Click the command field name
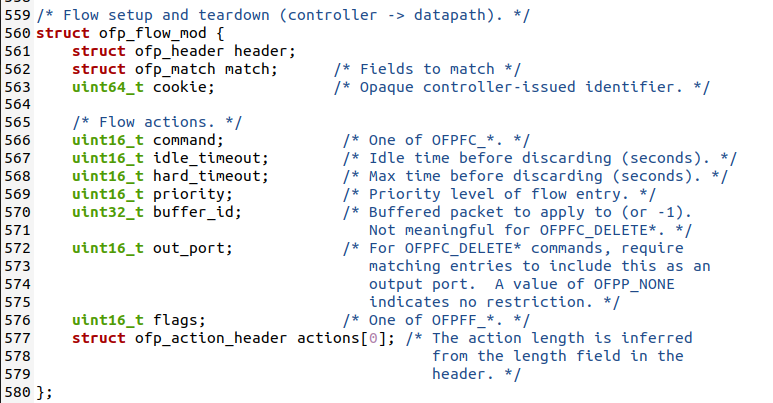 pyautogui.click(x=184, y=140)
